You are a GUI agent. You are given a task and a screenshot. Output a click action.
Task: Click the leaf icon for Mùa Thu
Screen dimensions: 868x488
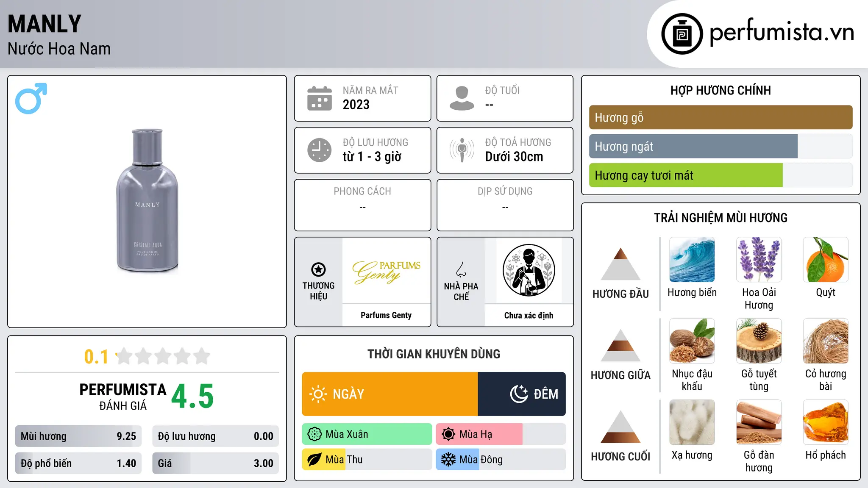314,460
